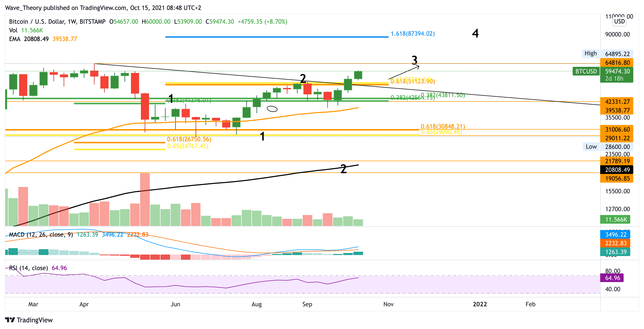Open the USD currency selector
Screen dimensions: 644x329
(x=619, y=21)
